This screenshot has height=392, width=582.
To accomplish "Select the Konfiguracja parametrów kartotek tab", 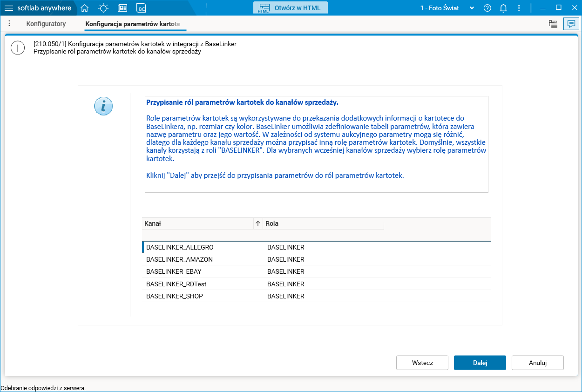I will point(135,24).
